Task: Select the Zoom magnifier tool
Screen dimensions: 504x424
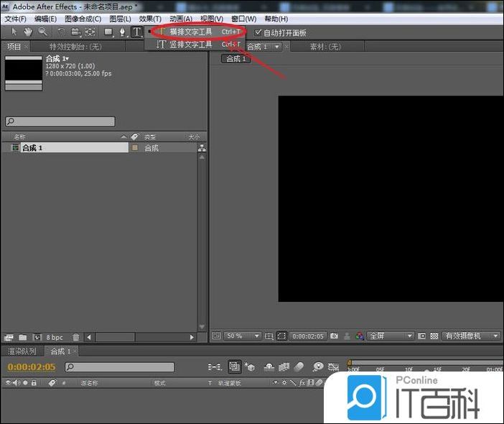Action: (x=43, y=32)
